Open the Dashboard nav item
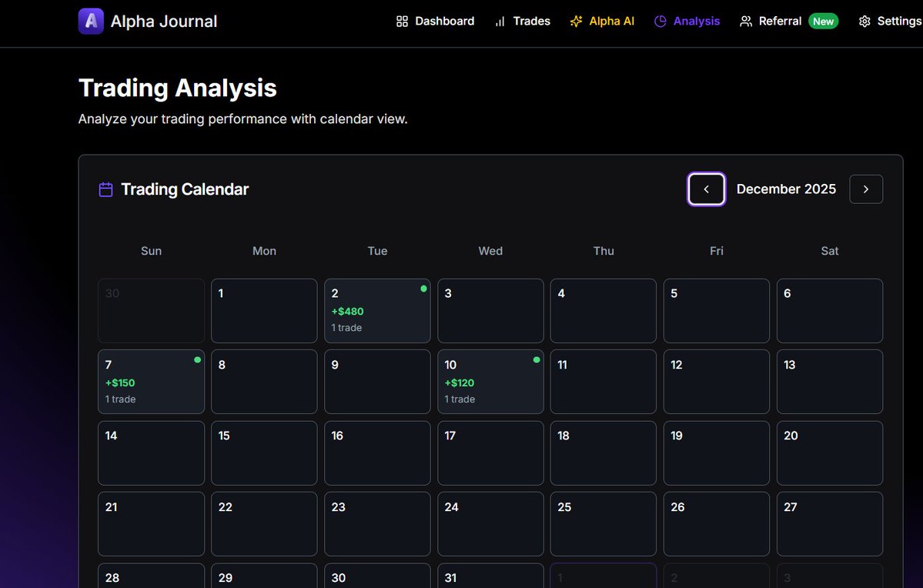Image resolution: width=923 pixels, height=588 pixels. click(435, 22)
